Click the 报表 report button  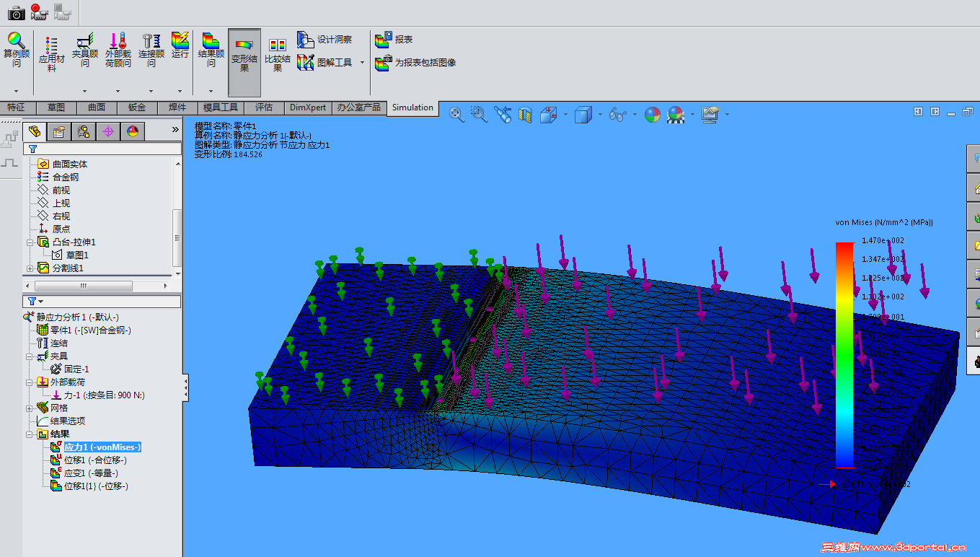coord(394,40)
